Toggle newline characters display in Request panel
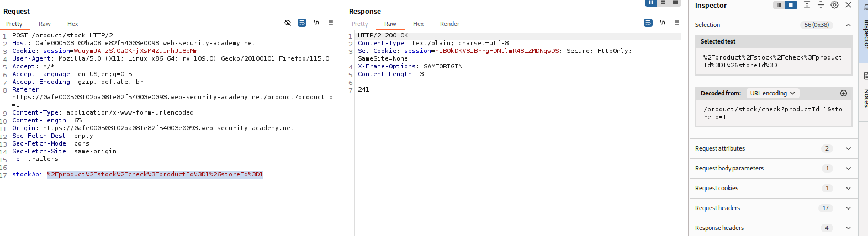Screen dimensions: 868x236 point(316,23)
